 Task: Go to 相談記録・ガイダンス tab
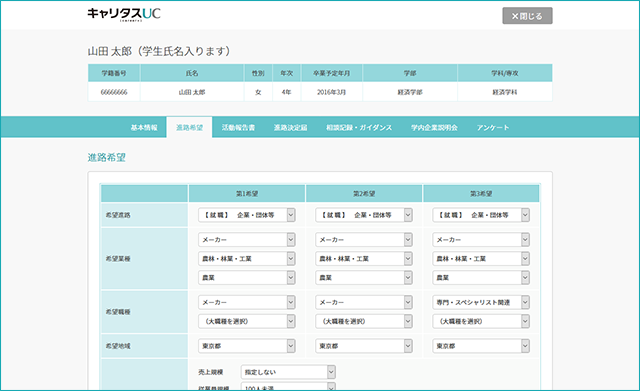pyautogui.click(x=359, y=127)
